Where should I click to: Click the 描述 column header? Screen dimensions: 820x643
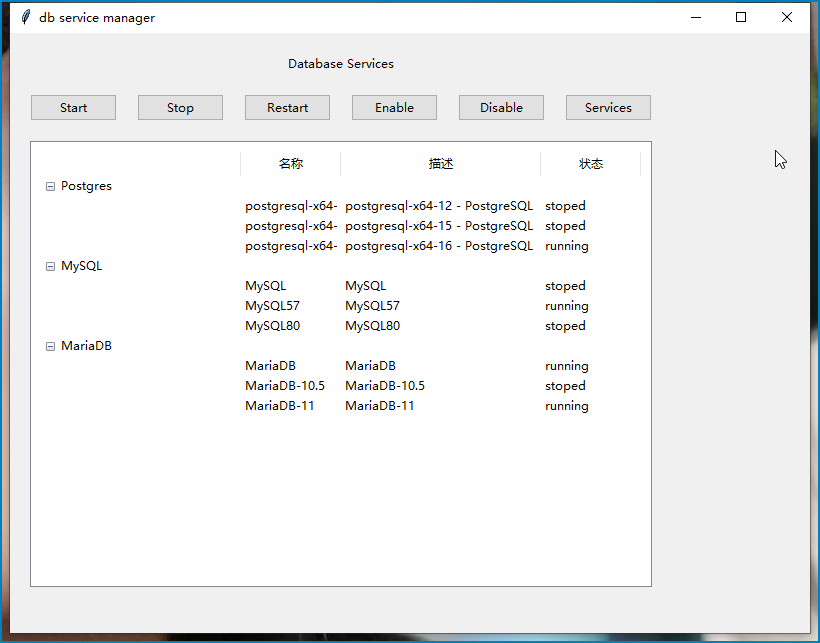pos(440,164)
